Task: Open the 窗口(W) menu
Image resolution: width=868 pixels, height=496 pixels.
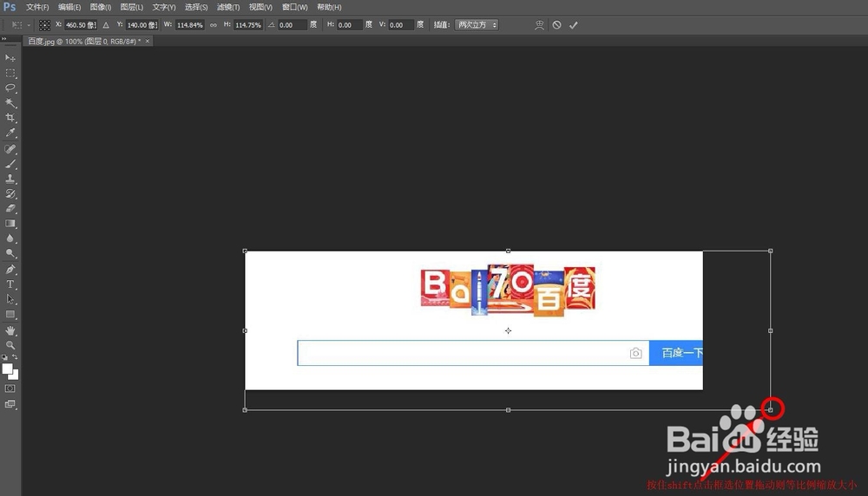Action: click(294, 7)
